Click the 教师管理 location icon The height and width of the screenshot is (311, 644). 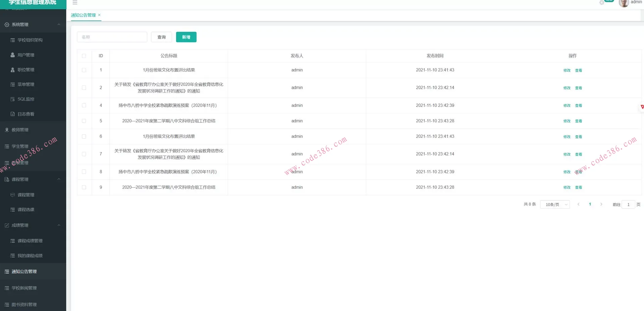[x=7, y=130]
